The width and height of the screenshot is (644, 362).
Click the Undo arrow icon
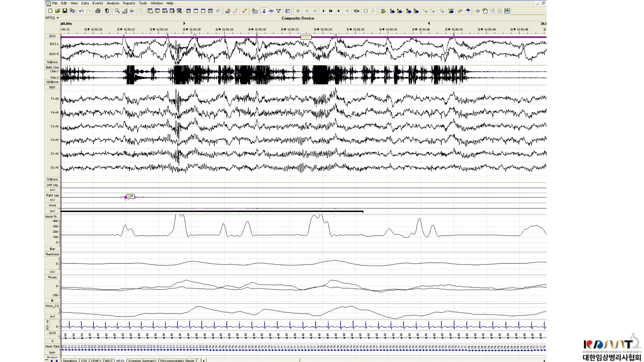[81, 11]
